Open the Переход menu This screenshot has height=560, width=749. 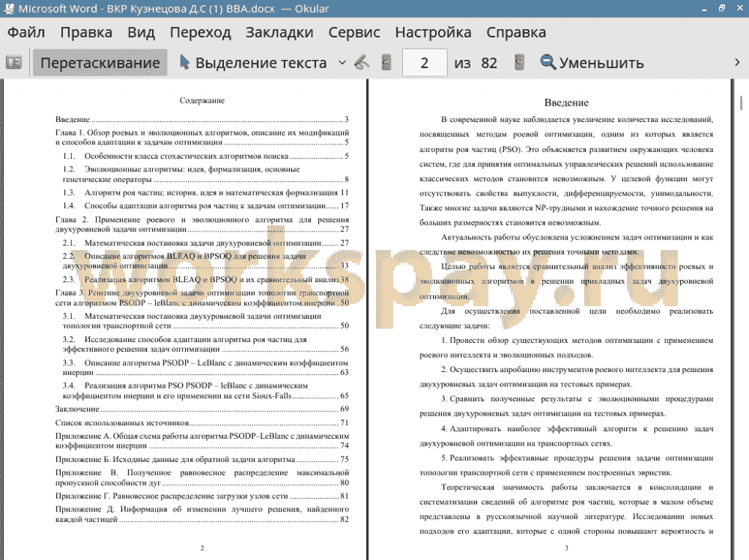(x=200, y=32)
